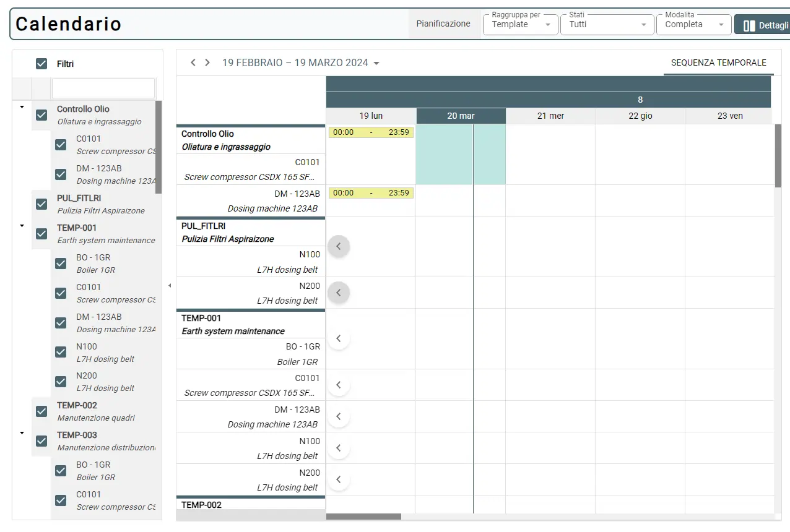Go to next date range arrow
The height and width of the screenshot is (532, 790).
pyautogui.click(x=207, y=62)
